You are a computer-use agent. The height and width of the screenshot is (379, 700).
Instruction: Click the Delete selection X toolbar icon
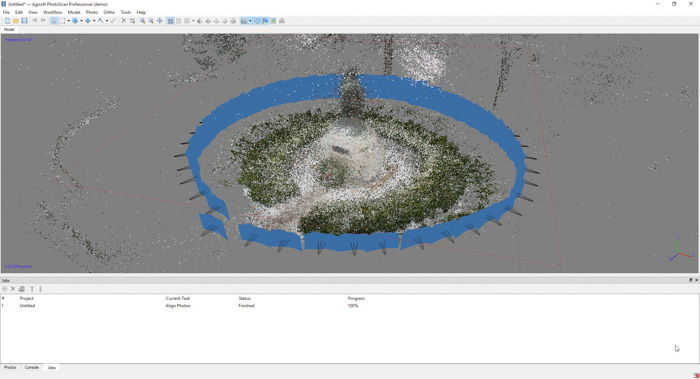click(x=124, y=21)
